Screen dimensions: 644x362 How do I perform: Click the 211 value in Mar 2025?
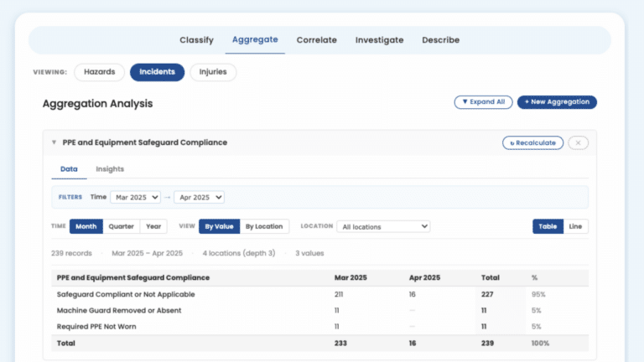339,294
